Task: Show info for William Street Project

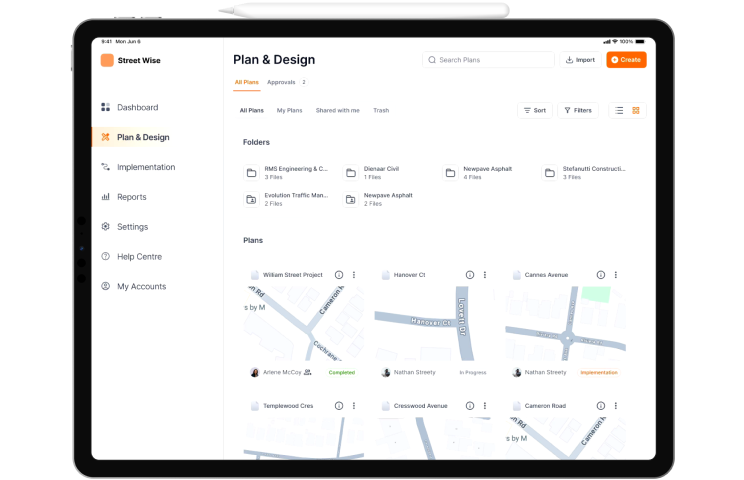Action: click(x=338, y=275)
